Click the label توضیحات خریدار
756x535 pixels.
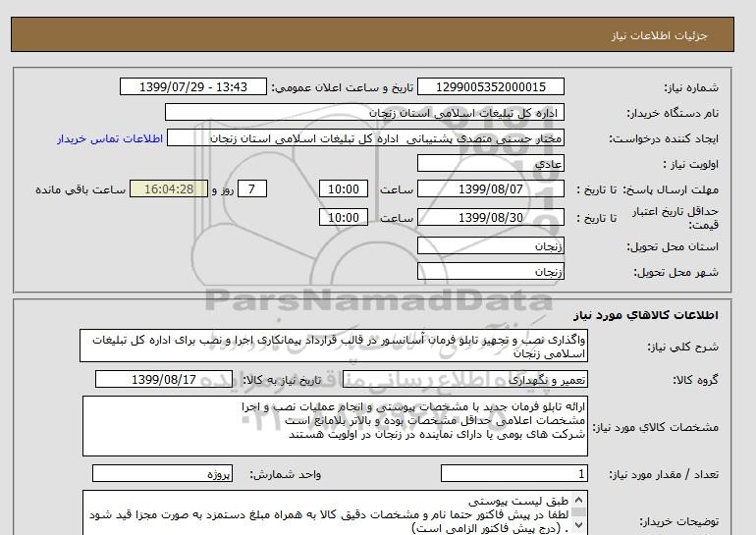678,522
